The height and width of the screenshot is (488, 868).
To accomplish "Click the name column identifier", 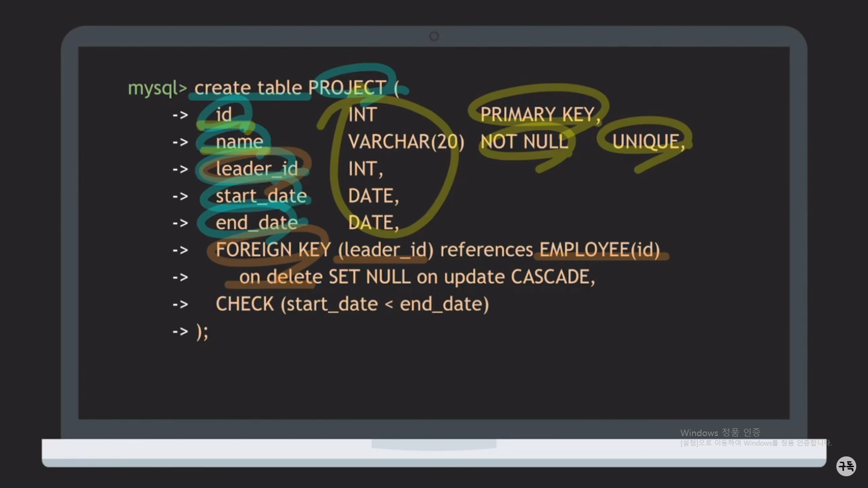I will 239,142.
